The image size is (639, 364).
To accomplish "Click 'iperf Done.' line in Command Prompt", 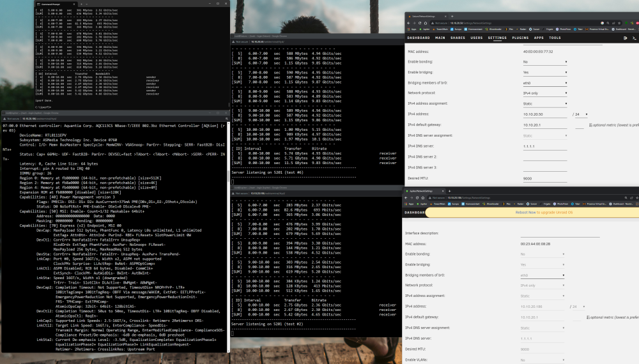I will point(44,100).
